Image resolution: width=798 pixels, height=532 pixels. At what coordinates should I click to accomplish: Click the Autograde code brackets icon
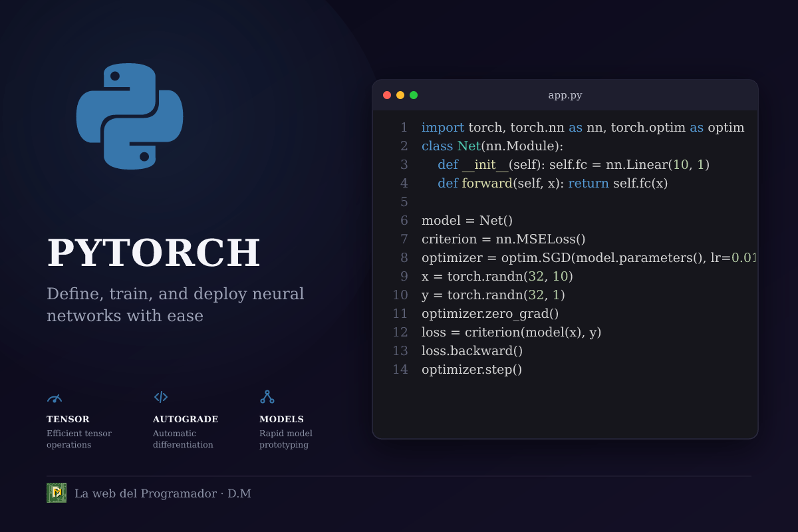tap(161, 397)
